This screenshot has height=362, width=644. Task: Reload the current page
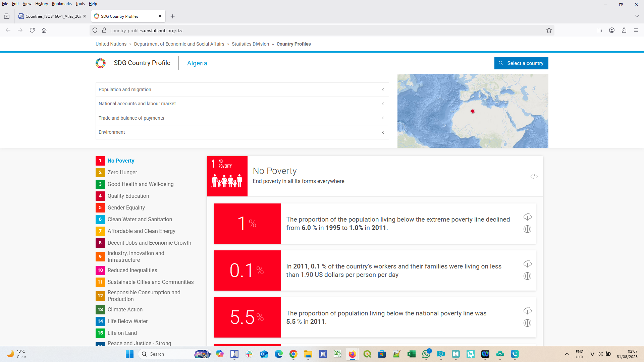pyautogui.click(x=32, y=31)
